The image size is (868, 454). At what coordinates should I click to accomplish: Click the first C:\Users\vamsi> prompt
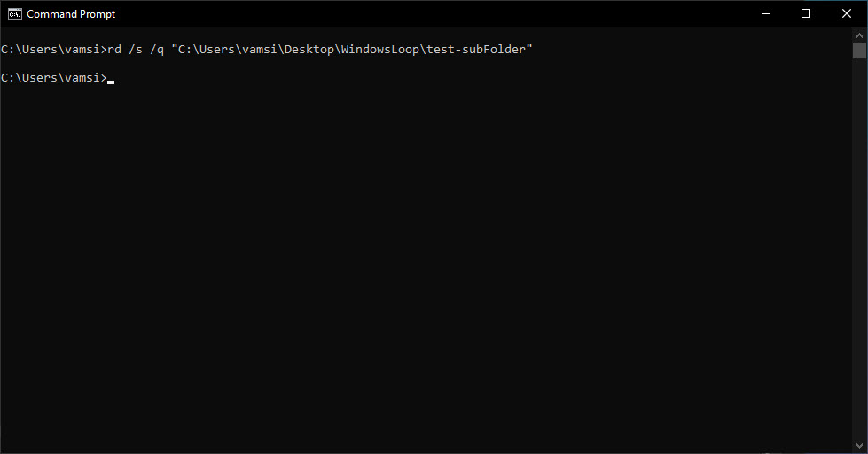pos(54,50)
